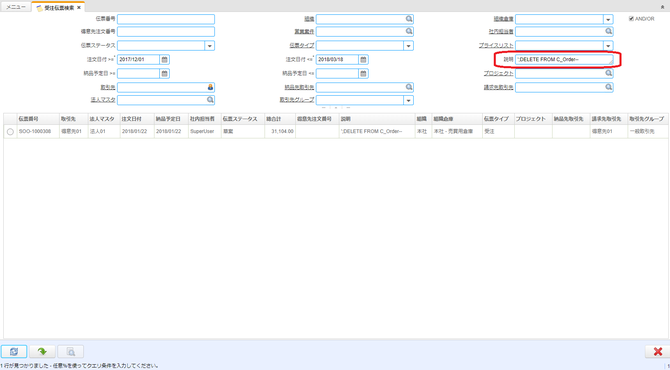Focus the 伝票番号 input field
This screenshot has height=370, width=670.
coord(166,19)
